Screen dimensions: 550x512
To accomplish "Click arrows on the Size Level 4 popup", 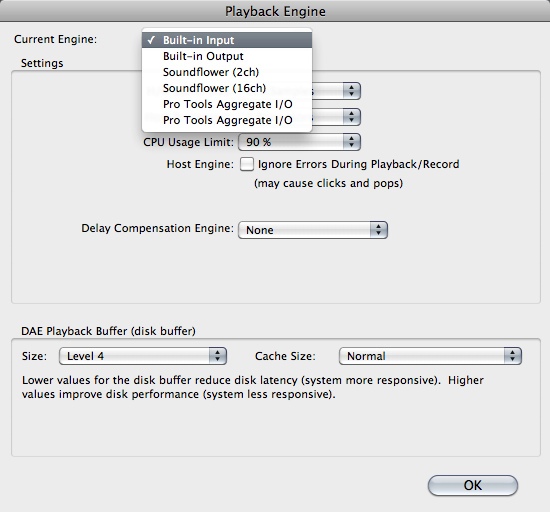I will [x=217, y=356].
